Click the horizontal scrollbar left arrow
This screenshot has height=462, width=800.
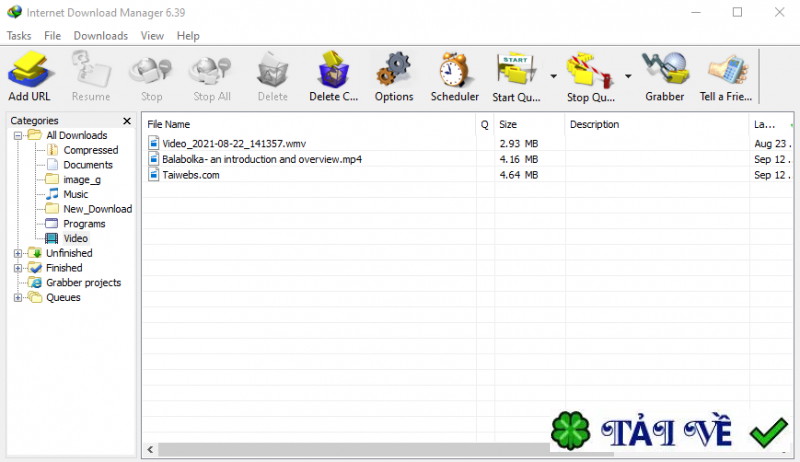pos(150,449)
